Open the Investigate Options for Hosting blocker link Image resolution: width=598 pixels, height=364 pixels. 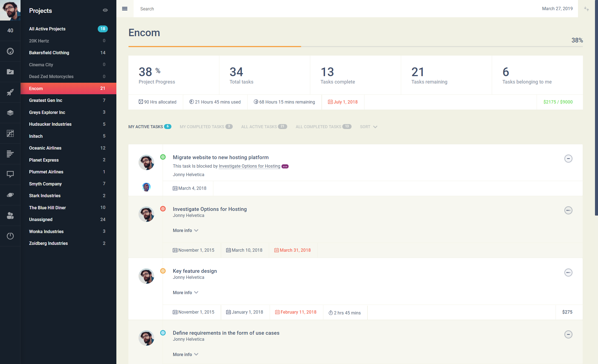click(x=249, y=166)
